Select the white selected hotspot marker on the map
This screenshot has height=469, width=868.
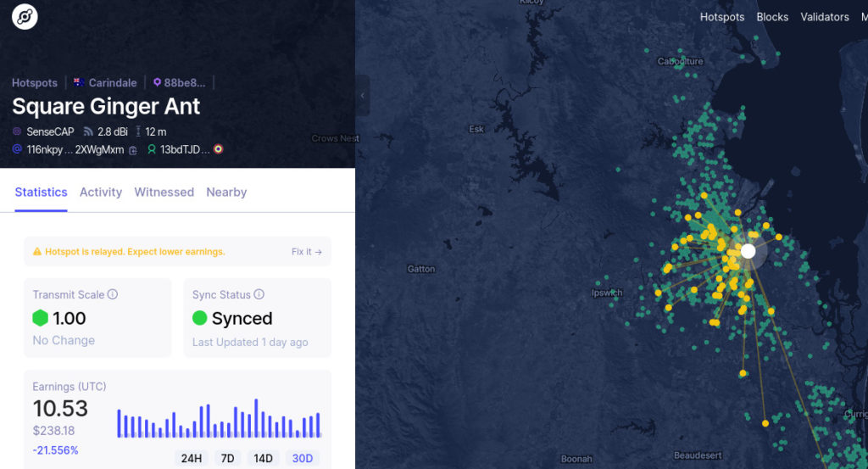(748, 251)
